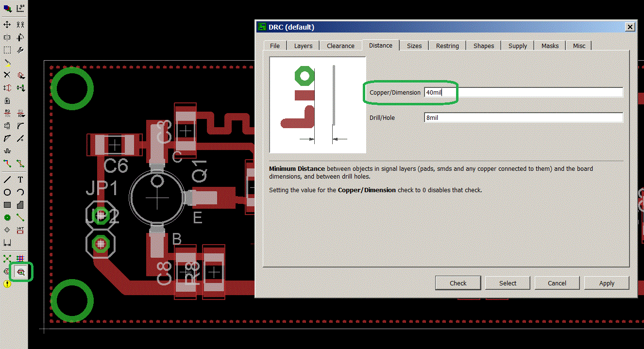
Task: Select the Attribute tool
Action: tap(20, 230)
